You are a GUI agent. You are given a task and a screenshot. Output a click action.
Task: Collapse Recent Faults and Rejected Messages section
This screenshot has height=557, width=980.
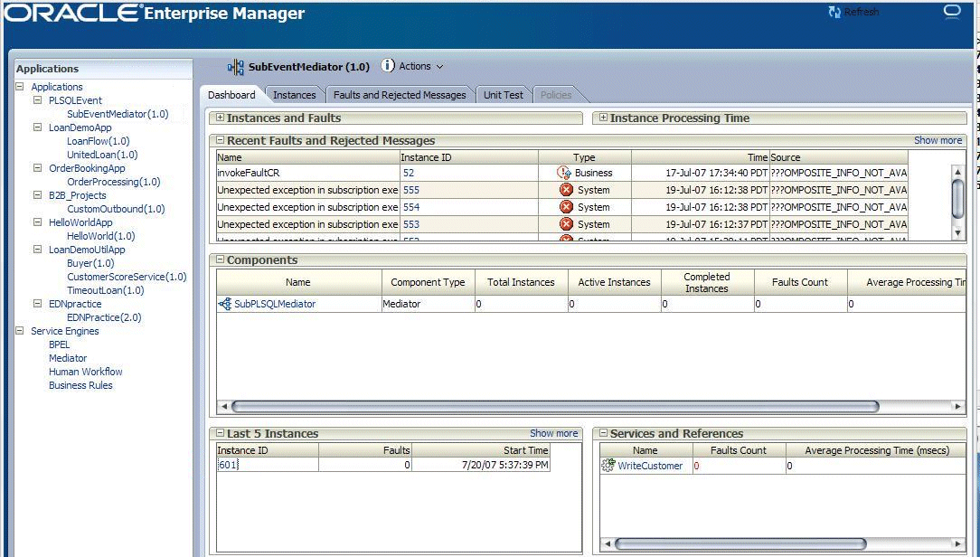coord(220,140)
